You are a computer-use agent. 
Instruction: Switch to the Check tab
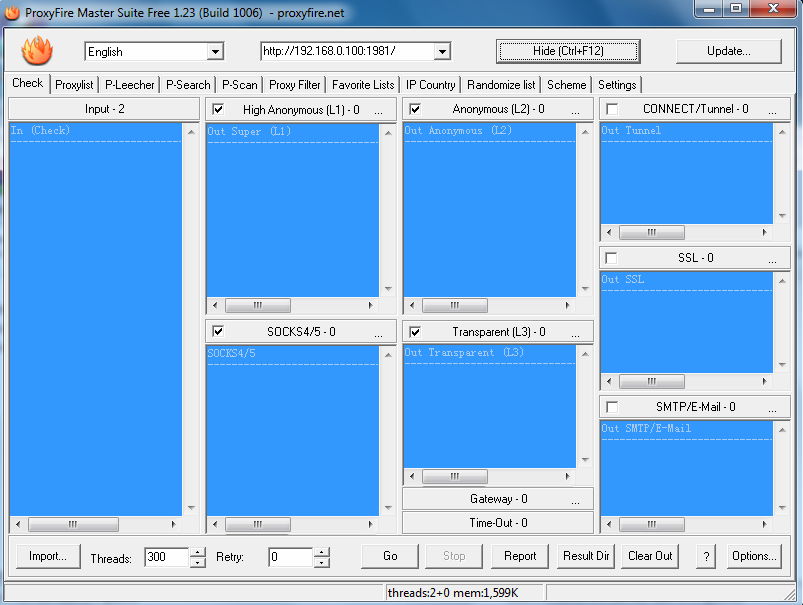coord(28,83)
